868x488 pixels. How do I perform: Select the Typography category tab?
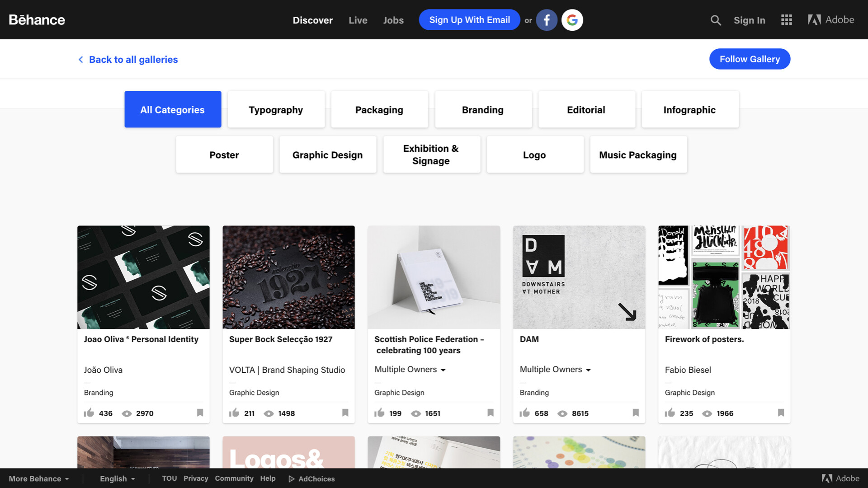[276, 110]
